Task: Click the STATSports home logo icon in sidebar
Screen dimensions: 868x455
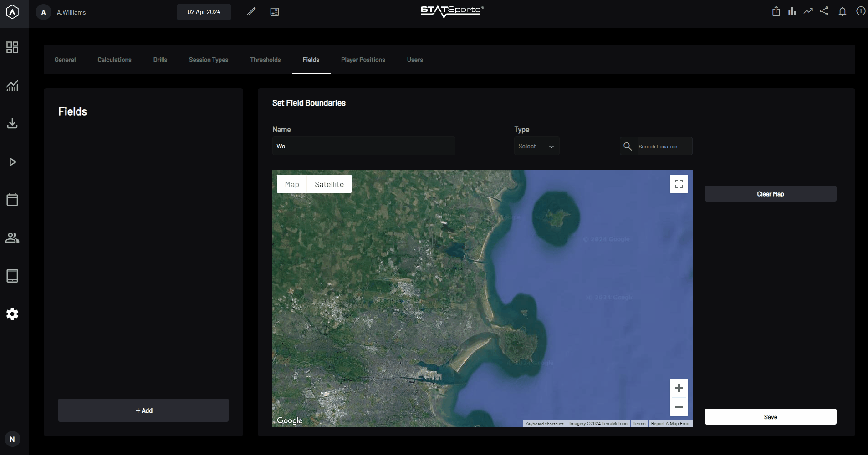Action: tap(12, 12)
